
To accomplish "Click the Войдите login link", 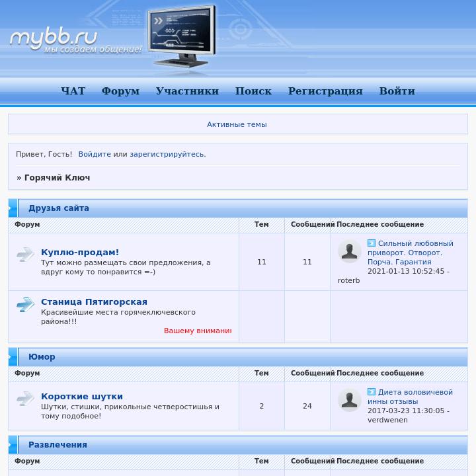I will click(95, 154).
